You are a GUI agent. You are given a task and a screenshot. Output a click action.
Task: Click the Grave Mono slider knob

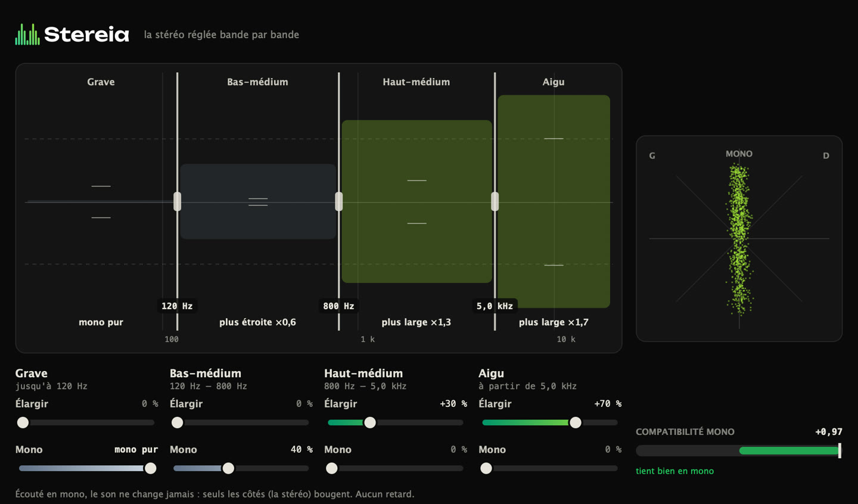[151, 468]
